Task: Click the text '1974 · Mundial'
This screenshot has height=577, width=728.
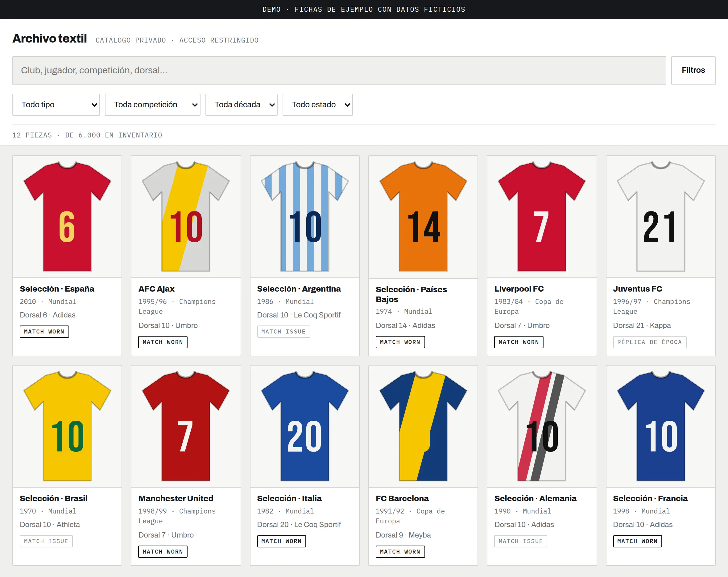Action: click(x=404, y=311)
